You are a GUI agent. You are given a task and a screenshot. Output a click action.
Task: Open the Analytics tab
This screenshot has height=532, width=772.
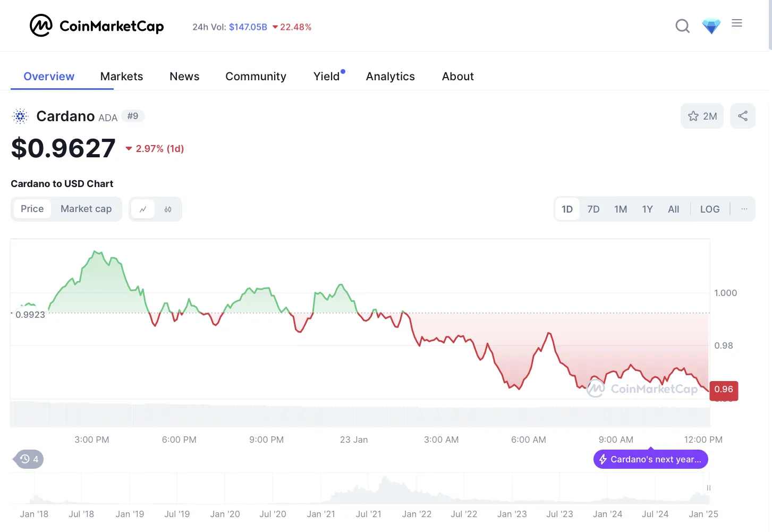[x=390, y=76]
